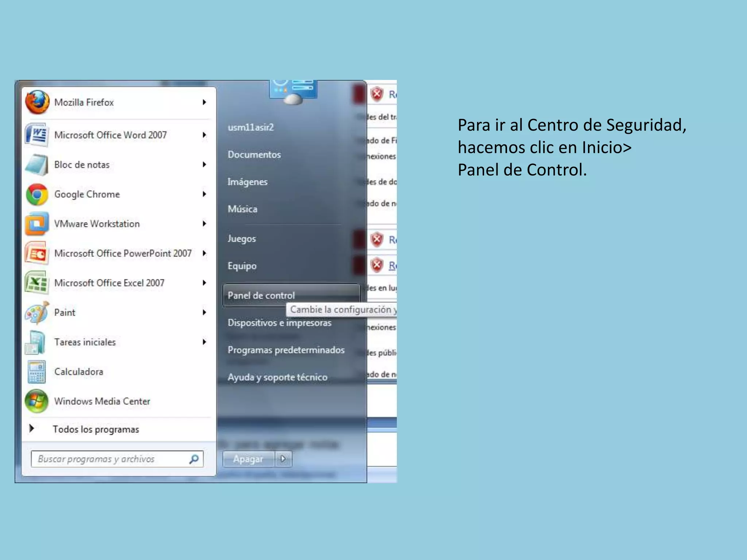Expand Google Chrome jump list arrow
Viewport: 747px width, 560px height.
205,194
